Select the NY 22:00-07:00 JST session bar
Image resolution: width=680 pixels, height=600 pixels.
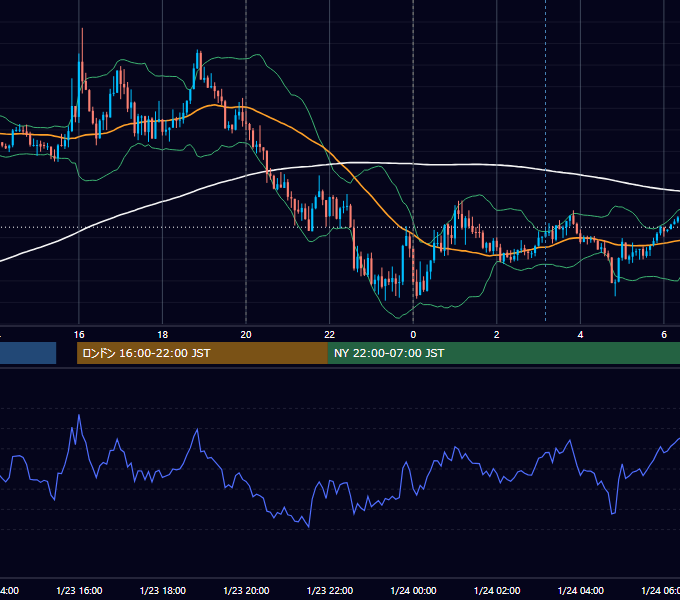(503, 353)
